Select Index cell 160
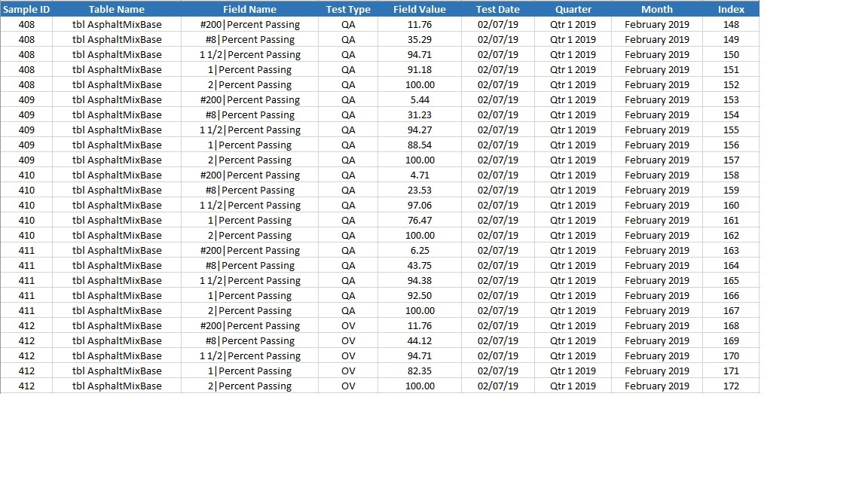868x488 pixels. (732, 206)
